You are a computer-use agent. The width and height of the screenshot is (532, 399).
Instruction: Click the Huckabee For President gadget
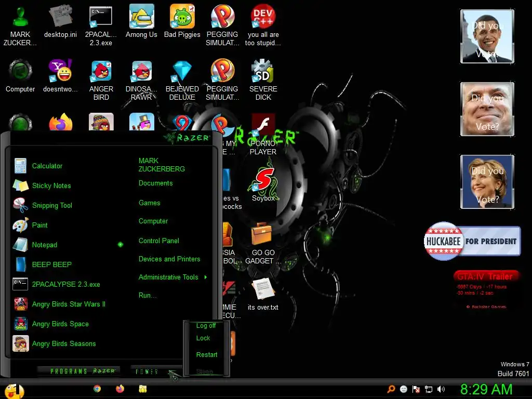click(x=472, y=241)
